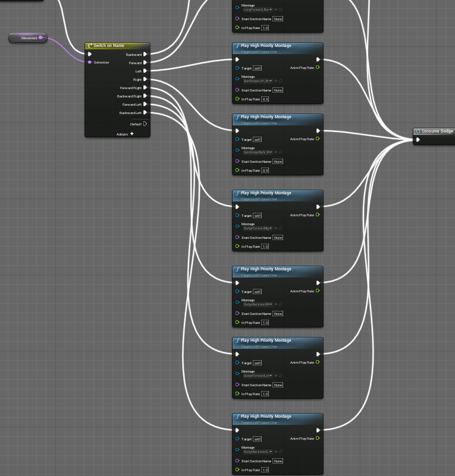Open the SpinDodgeLeft montage dropdown
This screenshot has width=455, height=476.
click(258, 80)
